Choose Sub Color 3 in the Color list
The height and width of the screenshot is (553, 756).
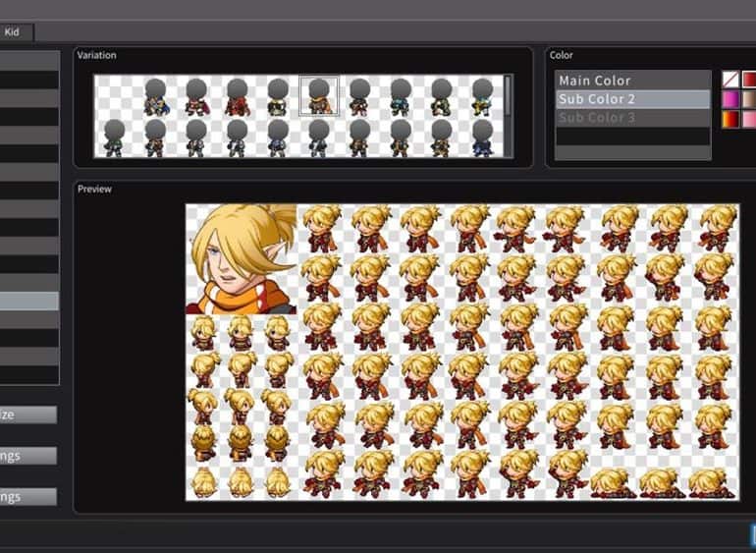coord(632,118)
